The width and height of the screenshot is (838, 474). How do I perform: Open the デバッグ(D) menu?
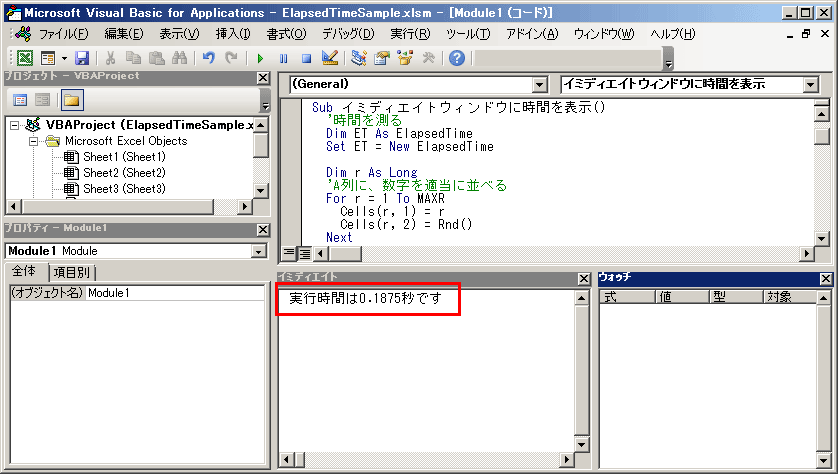point(348,34)
